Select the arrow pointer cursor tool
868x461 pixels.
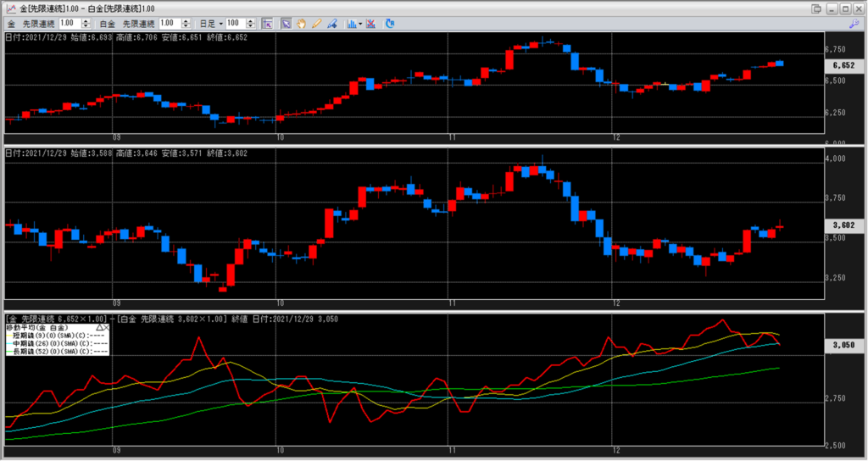click(x=287, y=24)
